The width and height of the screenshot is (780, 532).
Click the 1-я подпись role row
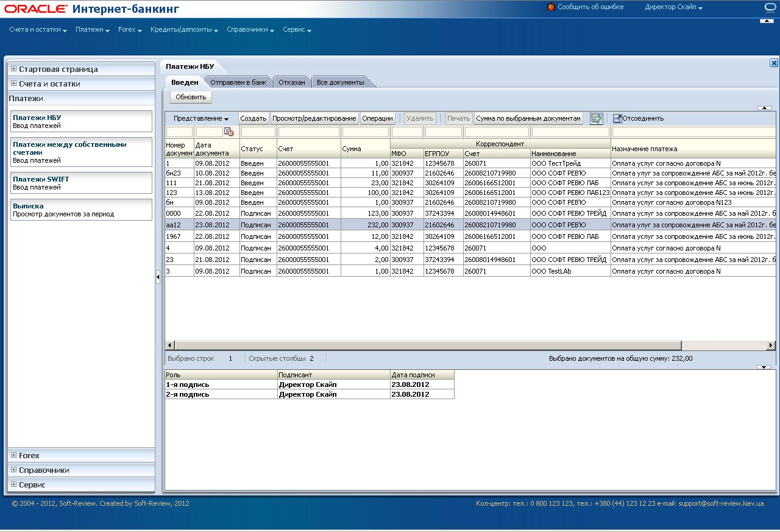click(x=310, y=385)
